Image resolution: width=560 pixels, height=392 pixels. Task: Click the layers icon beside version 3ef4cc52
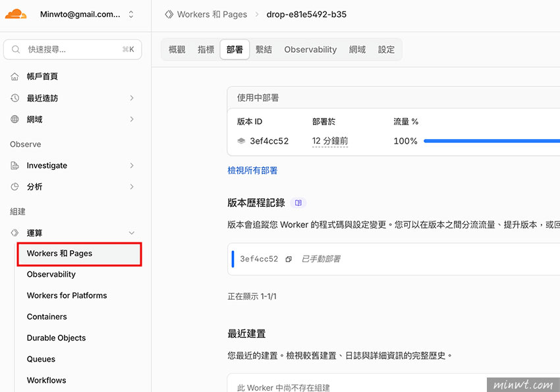click(241, 141)
